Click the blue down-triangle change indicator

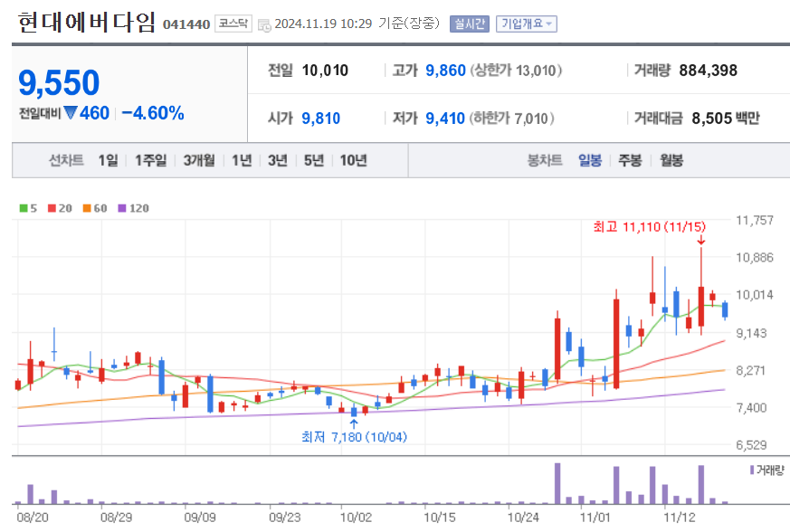click(71, 112)
